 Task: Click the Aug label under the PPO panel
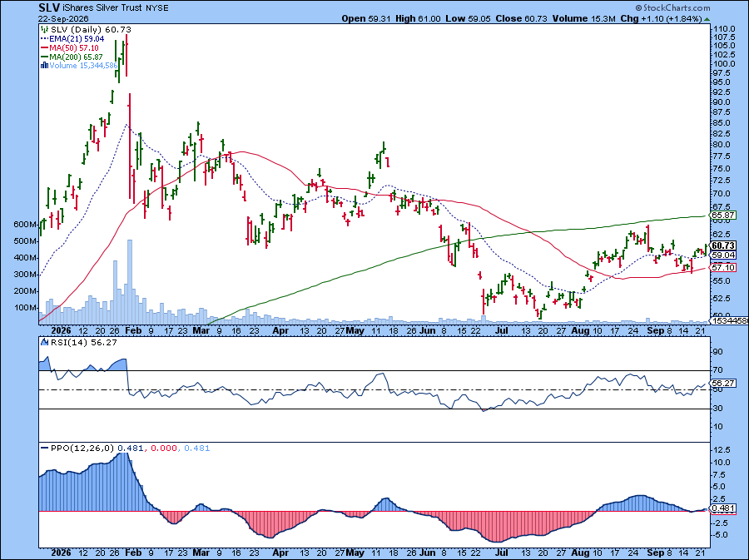coord(580,553)
